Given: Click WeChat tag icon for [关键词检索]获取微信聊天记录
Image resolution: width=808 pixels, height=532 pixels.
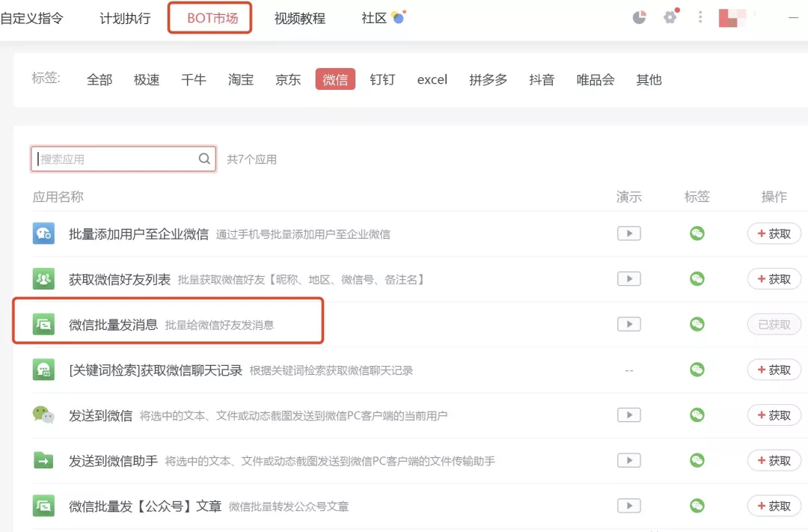Looking at the screenshot, I should [697, 370].
